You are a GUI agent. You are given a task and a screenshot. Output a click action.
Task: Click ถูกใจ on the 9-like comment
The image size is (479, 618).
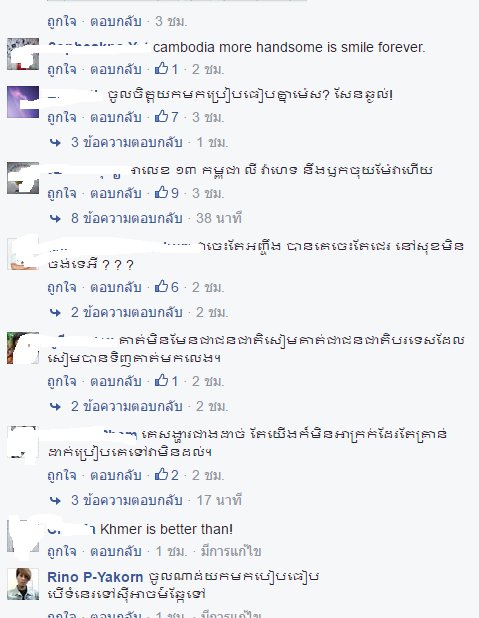(x=62, y=193)
